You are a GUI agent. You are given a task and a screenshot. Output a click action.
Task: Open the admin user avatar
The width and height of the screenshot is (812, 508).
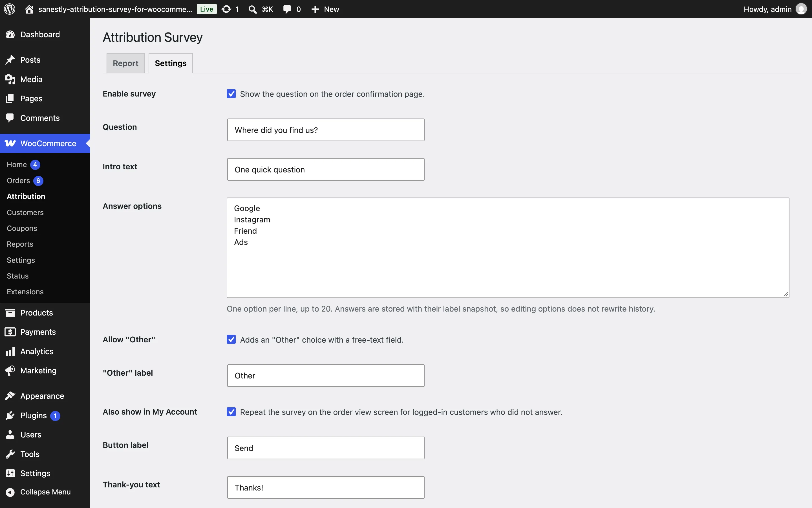pos(801,9)
